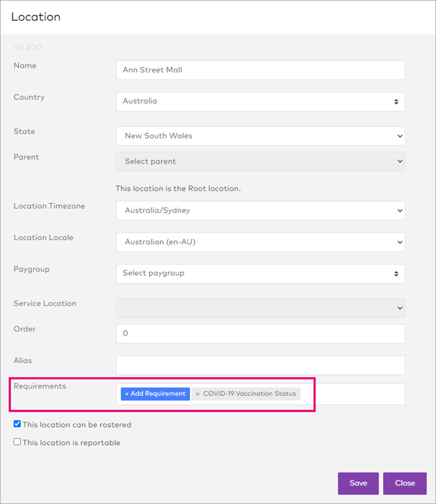
Task: Select a paygroup from Paygroup dropdown
Action: tap(260, 273)
